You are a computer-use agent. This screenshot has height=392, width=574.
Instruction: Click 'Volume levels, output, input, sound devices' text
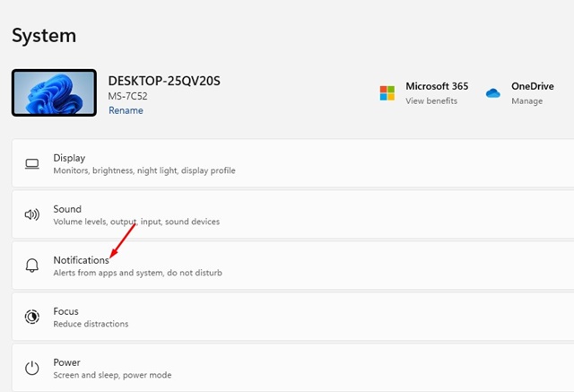tap(136, 222)
